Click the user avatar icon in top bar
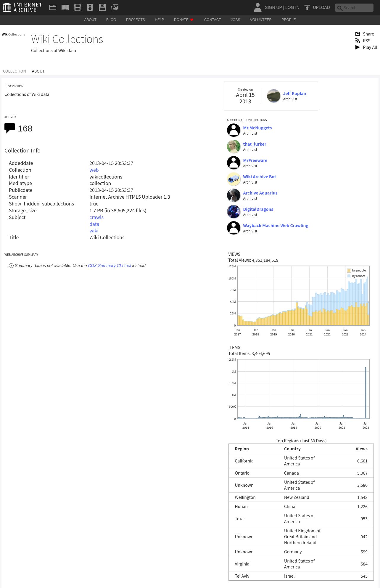The width and height of the screenshot is (380, 588). tap(257, 7)
